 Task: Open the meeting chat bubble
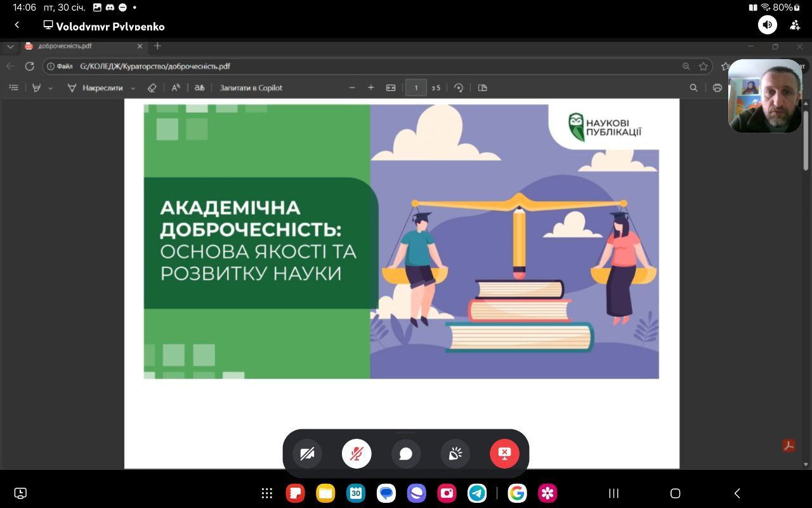pyautogui.click(x=406, y=454)
